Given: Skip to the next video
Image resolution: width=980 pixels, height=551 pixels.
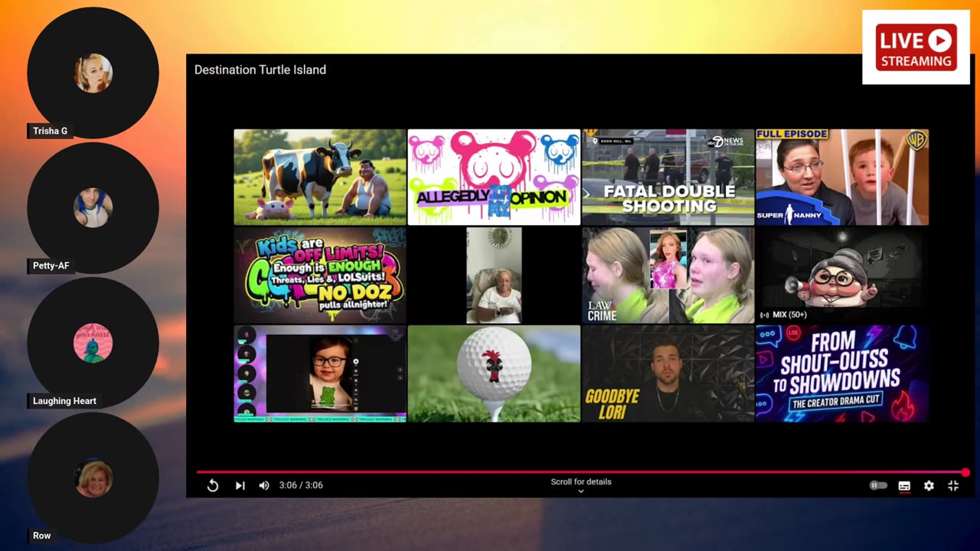Looking at the screenshot, I should [x=240, y=485].
